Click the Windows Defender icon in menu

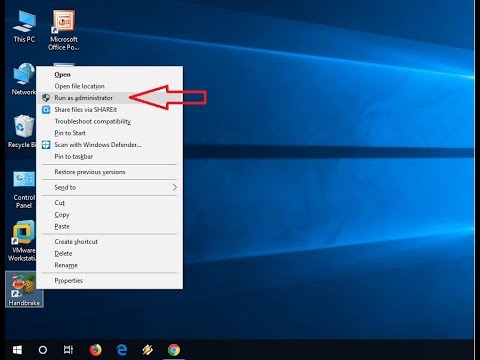point(46,145)
